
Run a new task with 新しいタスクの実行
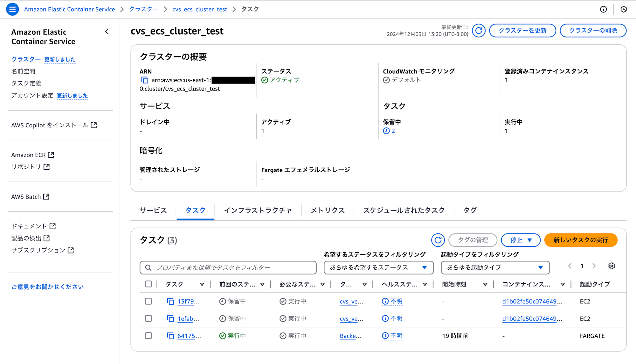[x=581, y=240]
